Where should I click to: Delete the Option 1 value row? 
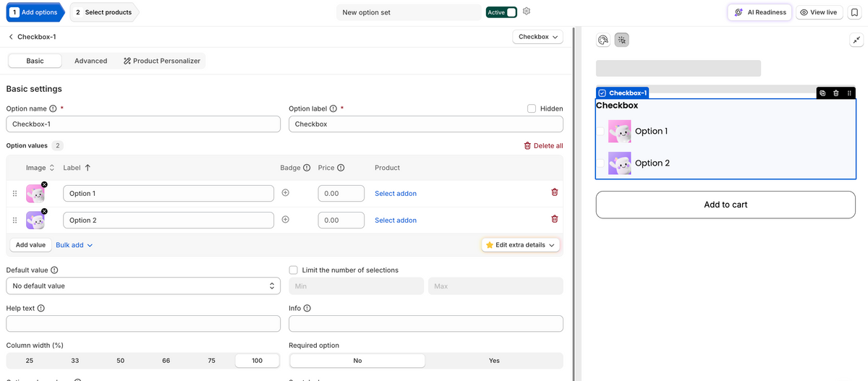(x=555, y=192)
